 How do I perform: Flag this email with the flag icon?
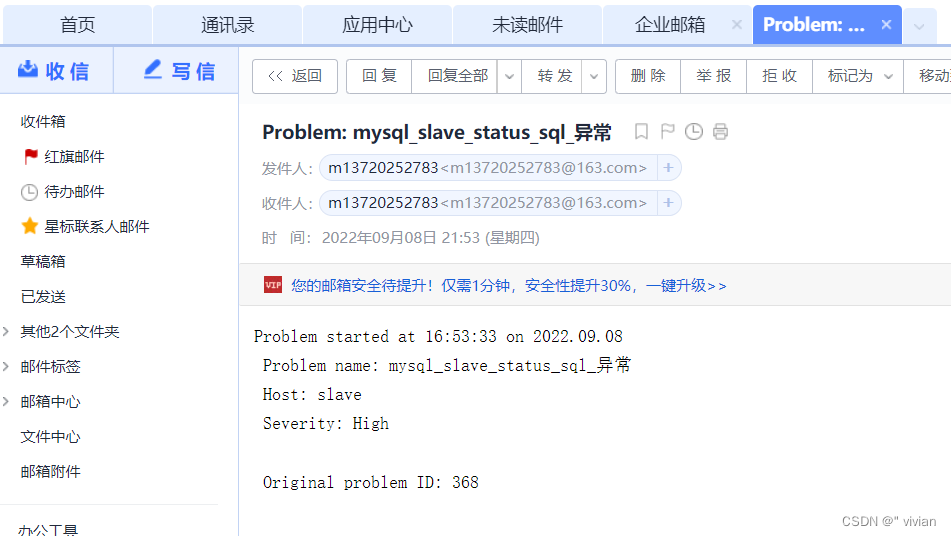tap(667, 132)
